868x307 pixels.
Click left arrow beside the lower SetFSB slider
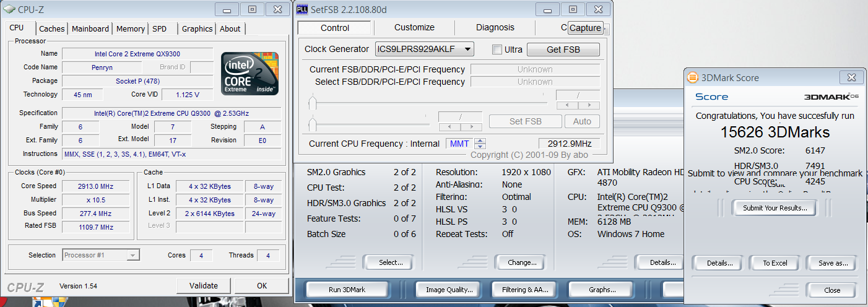449,127
